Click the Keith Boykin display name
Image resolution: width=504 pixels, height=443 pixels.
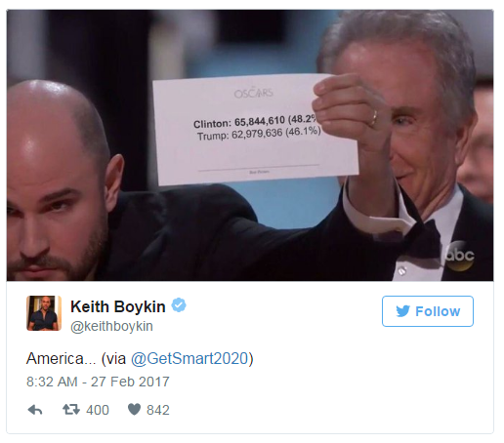(x=118, y=306)
